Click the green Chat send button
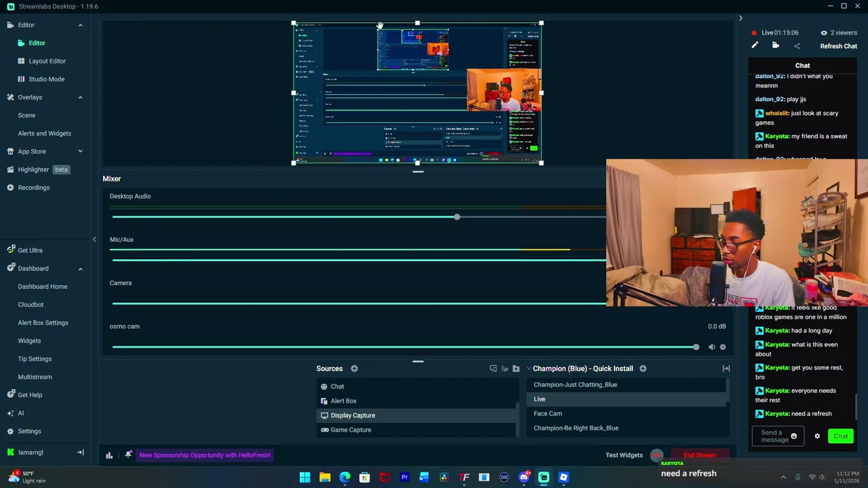This screenshot has height=488, width=868. pos(841,436)
